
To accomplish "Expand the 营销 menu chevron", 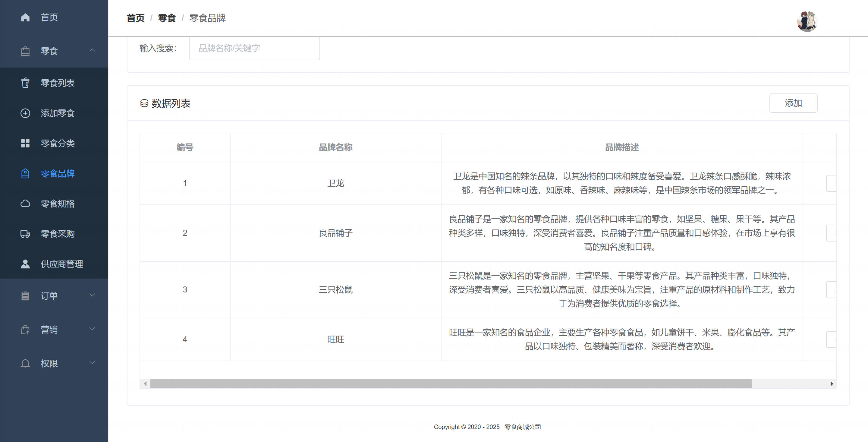I will click(x=92, y=329).
